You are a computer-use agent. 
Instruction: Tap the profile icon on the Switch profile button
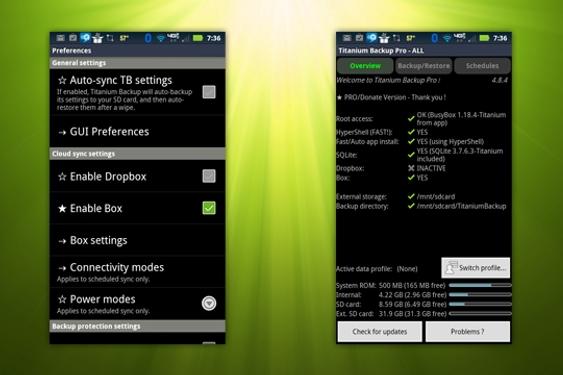pyautogui.click(x=451, y=268)
